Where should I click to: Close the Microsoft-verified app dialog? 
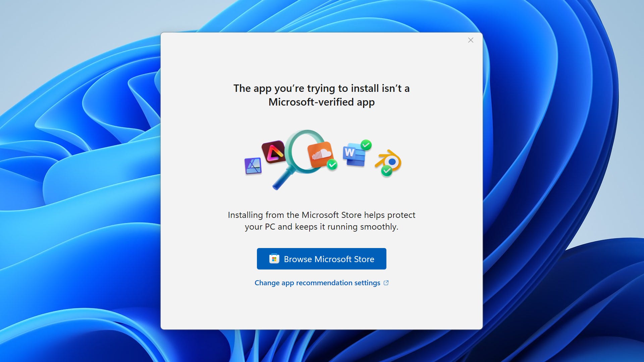(x=471, y=40)
